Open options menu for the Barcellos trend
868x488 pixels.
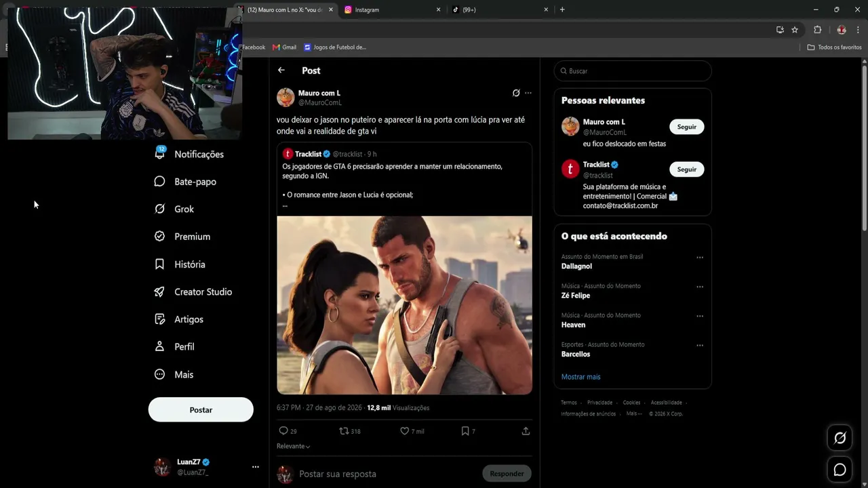click(x=700, y=346)
